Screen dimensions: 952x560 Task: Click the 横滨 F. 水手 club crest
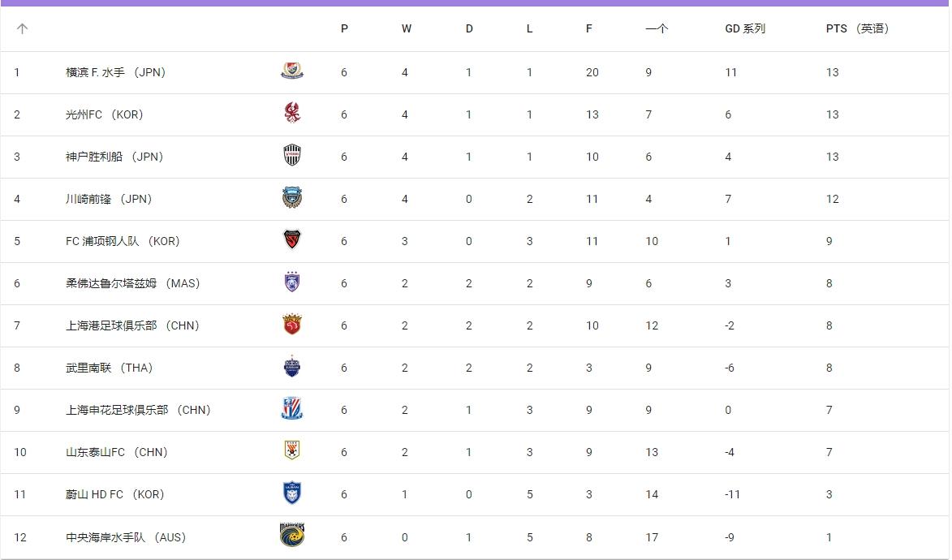292,71
